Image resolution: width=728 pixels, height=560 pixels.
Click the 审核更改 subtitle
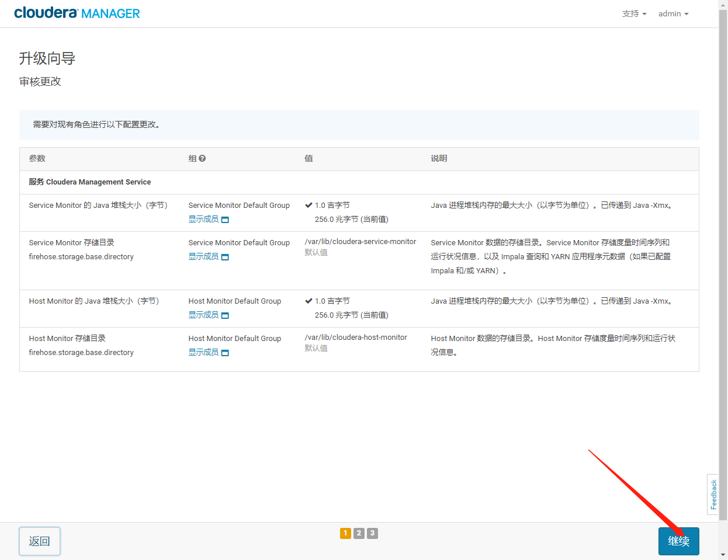[40, 82]
